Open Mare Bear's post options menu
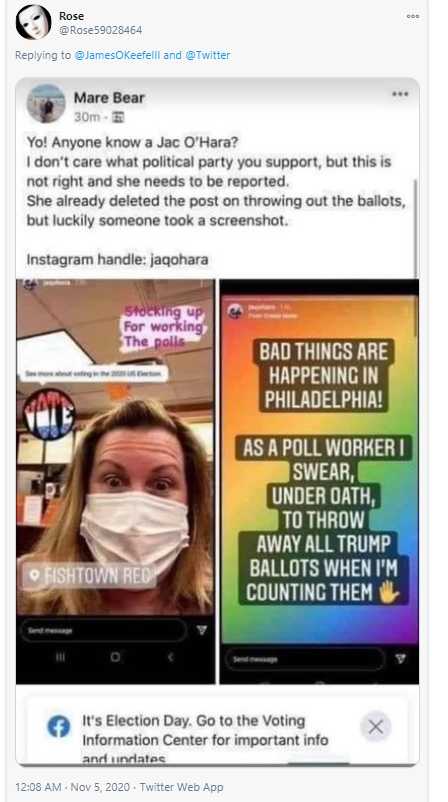The image size is (448, 802). click(x=400, y=94)
